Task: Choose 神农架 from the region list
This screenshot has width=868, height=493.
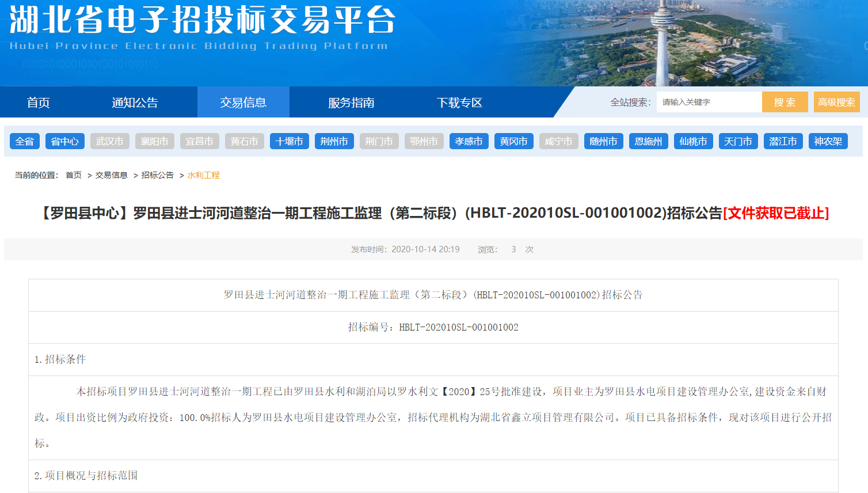Action: tap(828, 141)
